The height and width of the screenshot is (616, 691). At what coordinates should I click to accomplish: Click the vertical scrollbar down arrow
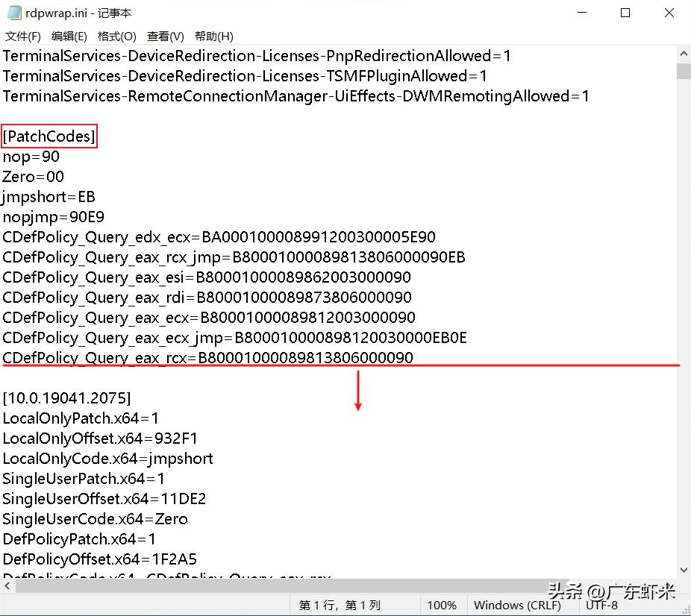683,569
